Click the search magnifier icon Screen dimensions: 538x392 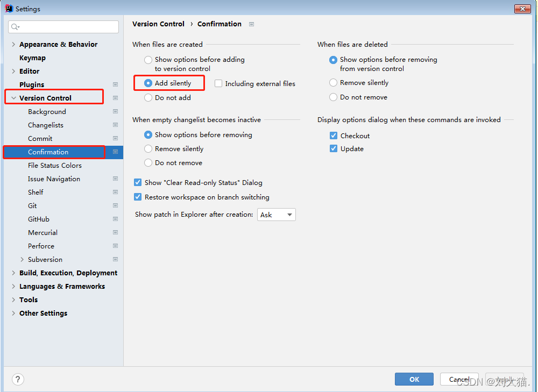click(15, 27)
